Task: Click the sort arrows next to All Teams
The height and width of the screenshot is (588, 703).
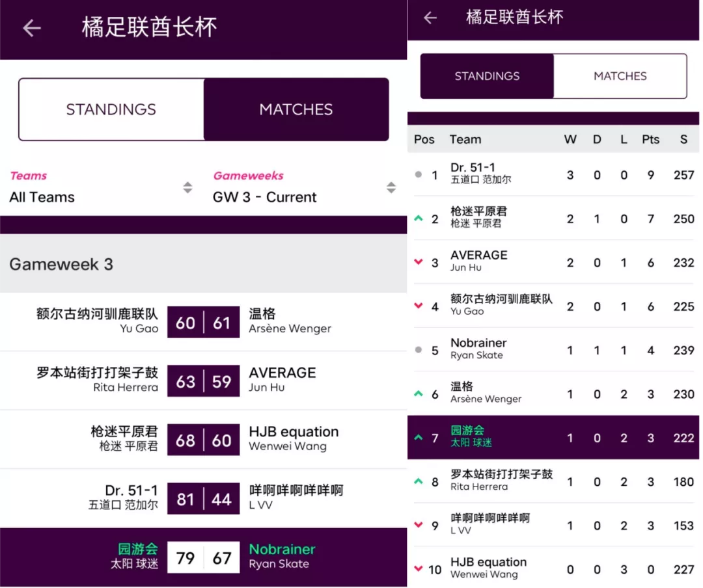Action: 187,188
